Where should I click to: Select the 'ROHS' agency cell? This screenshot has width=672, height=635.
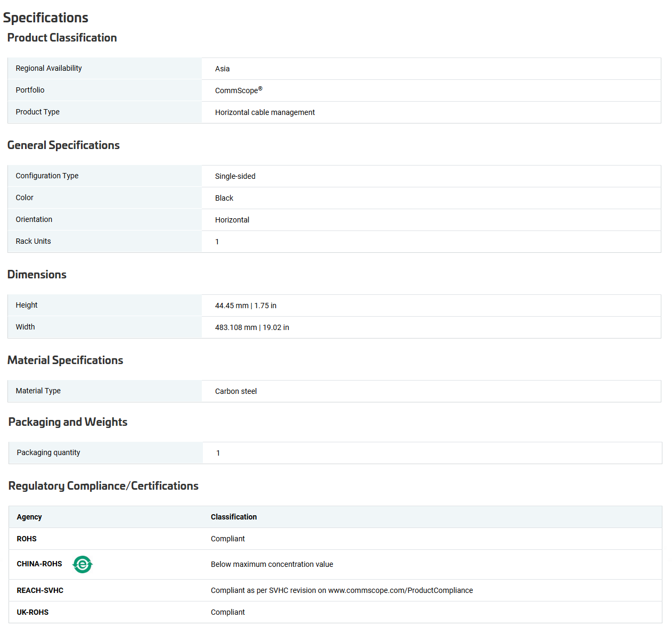click(x=27, y=539)
